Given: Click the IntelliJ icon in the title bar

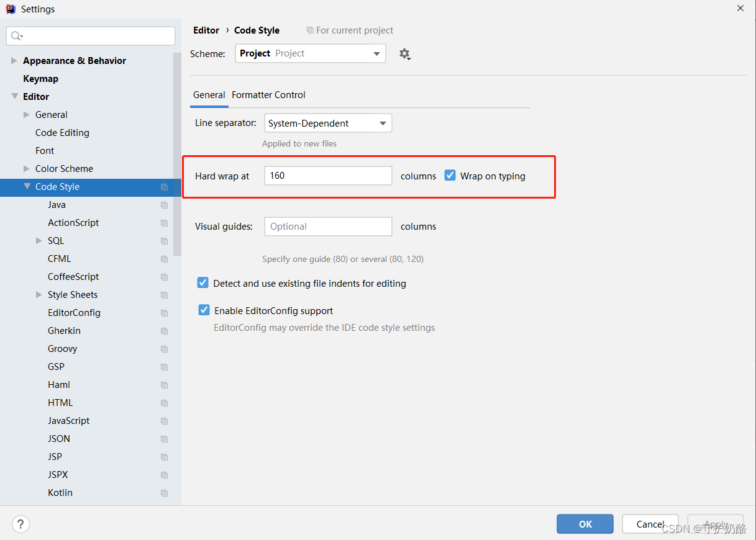Looking at the screenshot, I should [11, 9].
